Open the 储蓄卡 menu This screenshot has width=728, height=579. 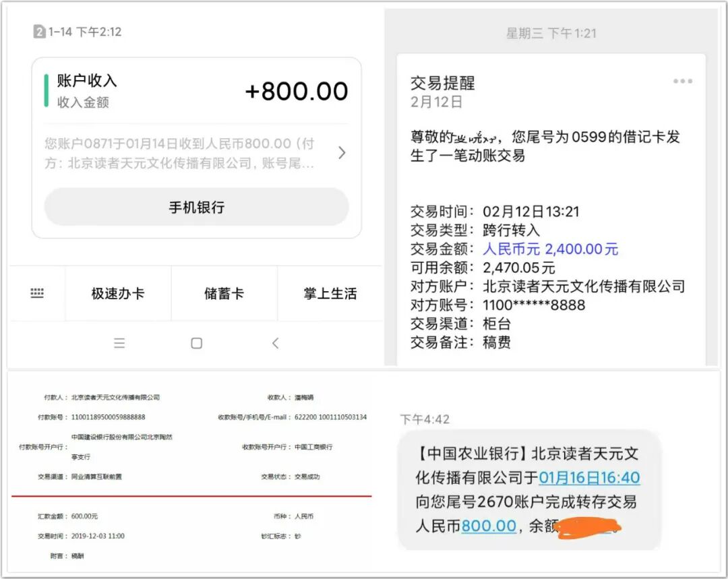[x=224, y=293]
